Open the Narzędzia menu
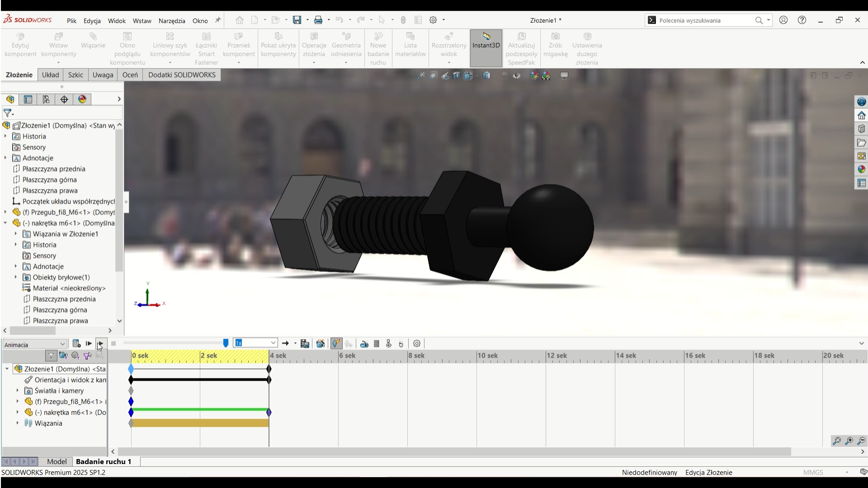The image size is (868, 488). pos(172,21)
